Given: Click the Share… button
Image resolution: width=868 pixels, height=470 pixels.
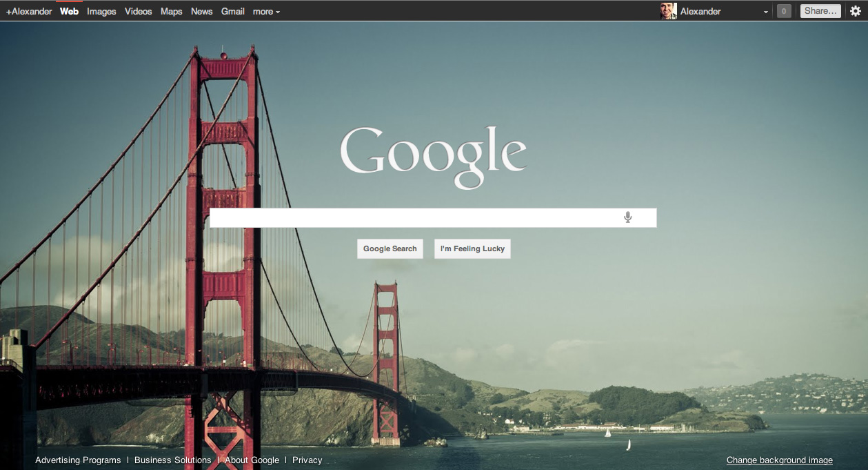Looking at the screenshot, I should coord(820,11).
